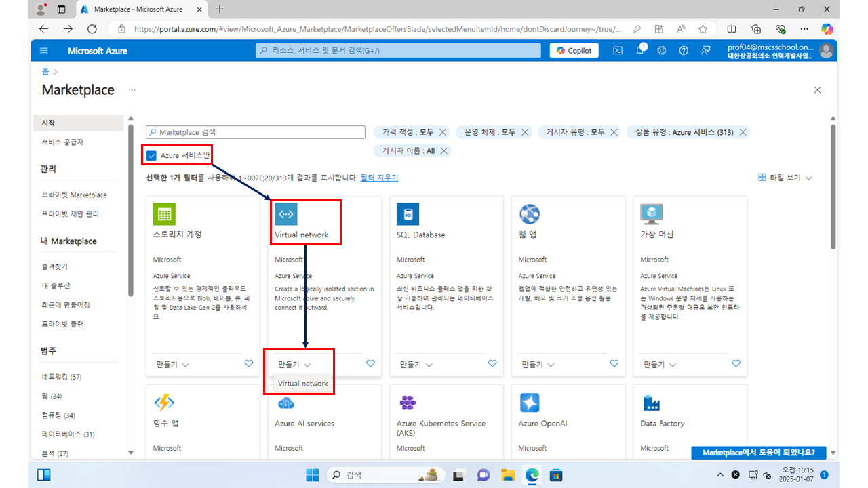Open 프라이빗 Marketplace menu item

tap(74, 195)
